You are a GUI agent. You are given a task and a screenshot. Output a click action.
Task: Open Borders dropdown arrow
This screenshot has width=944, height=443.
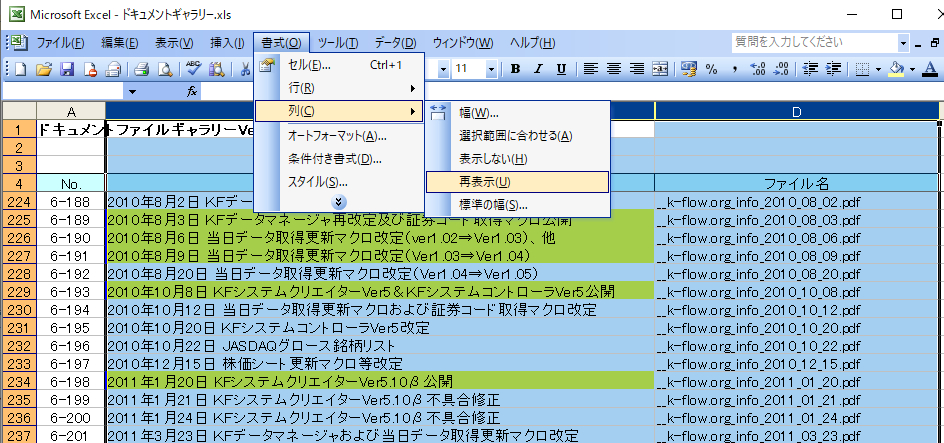(x=878, y=70)
